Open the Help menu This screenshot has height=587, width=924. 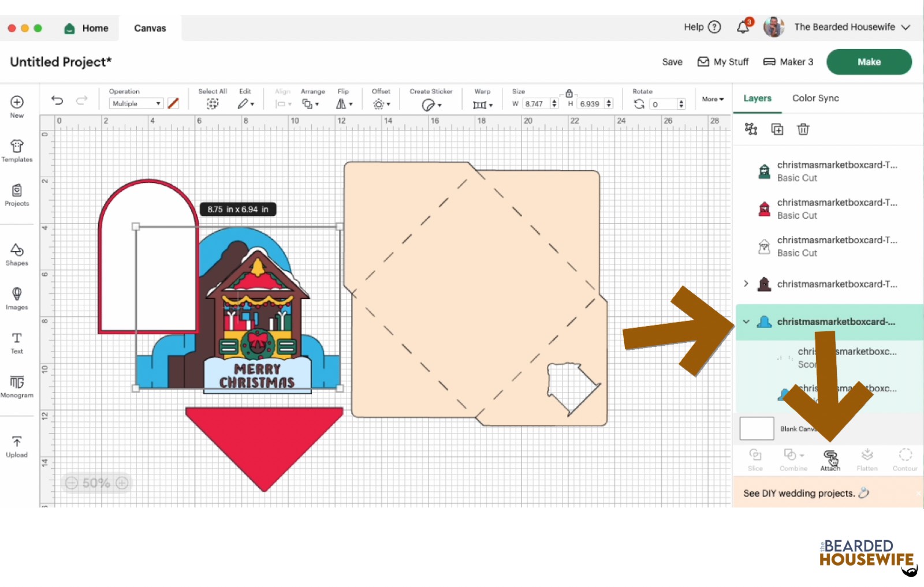[702, 27]
